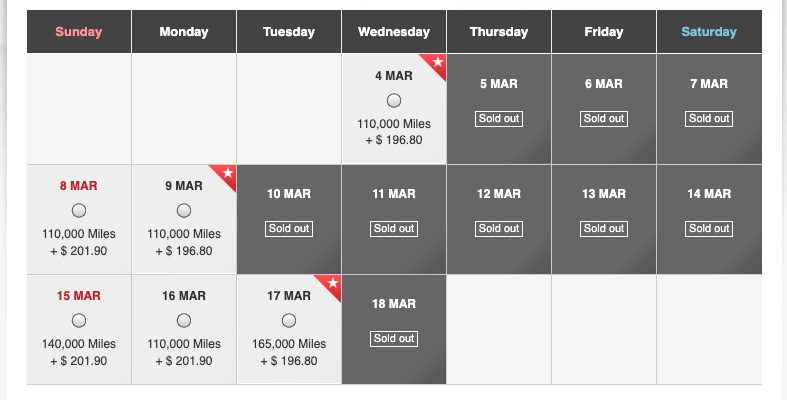This screenshot has width=787, height=400.
Task: Click the Sold out badge on 12 MAR
Action: pyautogui.click(x=499, y=228)
